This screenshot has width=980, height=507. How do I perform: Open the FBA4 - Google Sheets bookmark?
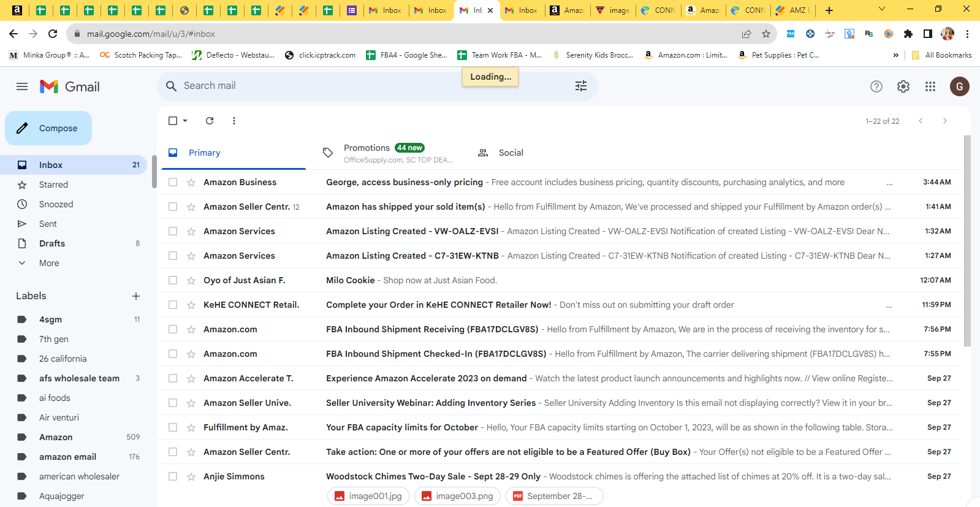[406, 55]
